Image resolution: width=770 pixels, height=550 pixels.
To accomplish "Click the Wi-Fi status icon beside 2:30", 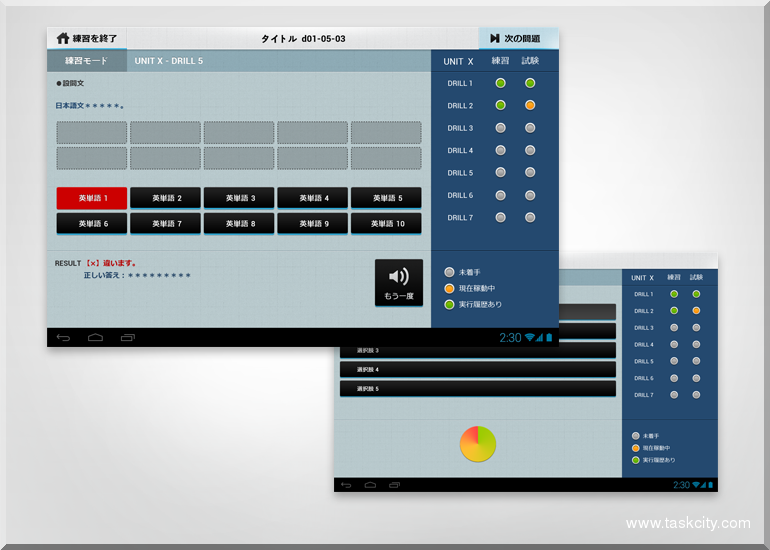I will pyautogui.click(x=529, y=338).
